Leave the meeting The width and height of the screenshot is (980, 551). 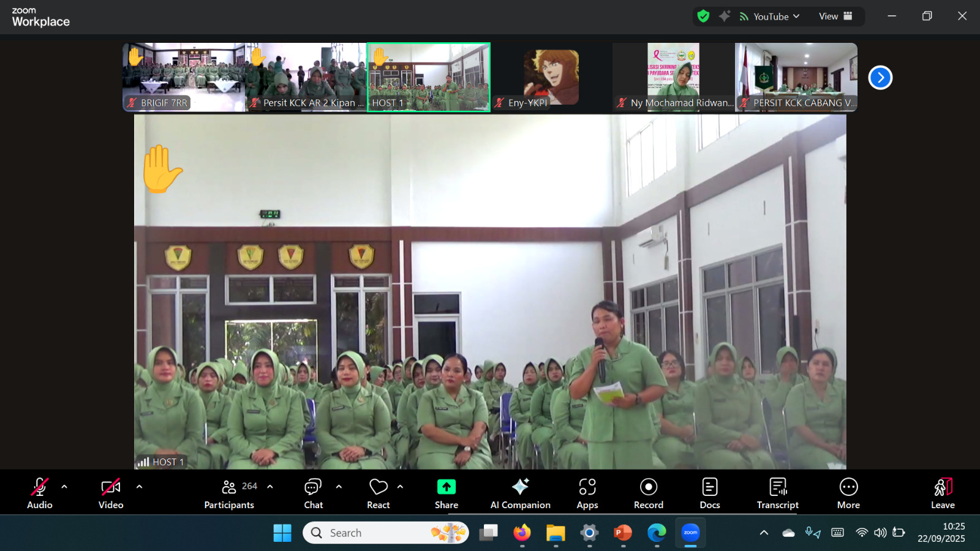click(943, 493)
